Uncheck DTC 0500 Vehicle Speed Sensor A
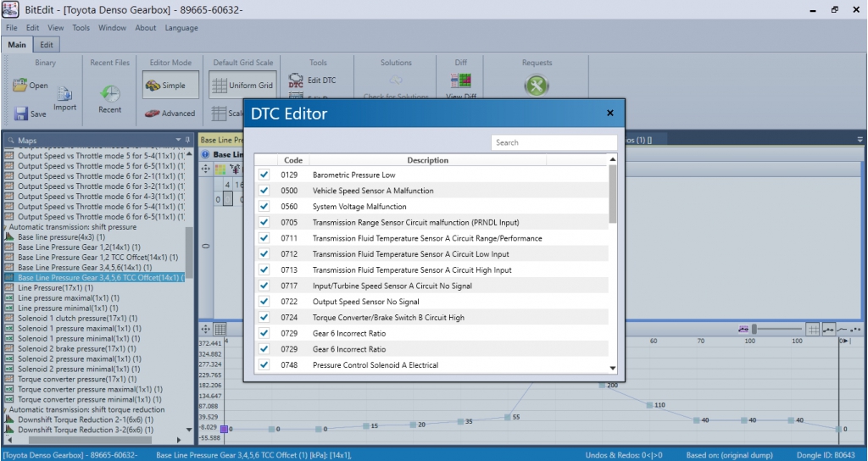Viewport: 868px width, 461px height. [x=264, y=191]
